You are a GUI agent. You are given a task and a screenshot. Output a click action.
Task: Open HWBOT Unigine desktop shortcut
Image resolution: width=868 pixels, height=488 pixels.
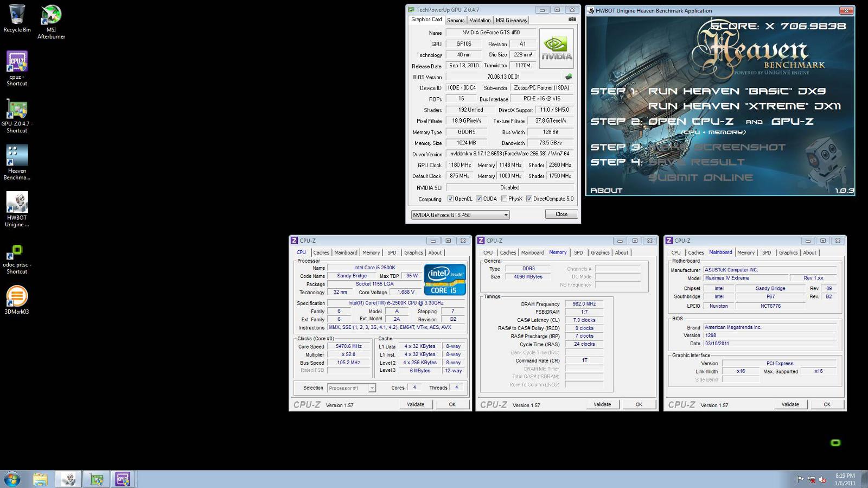click(17, 210)
